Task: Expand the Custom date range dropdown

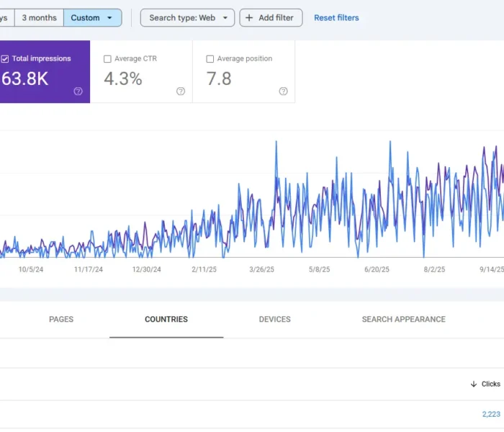Action: point(109,18)
